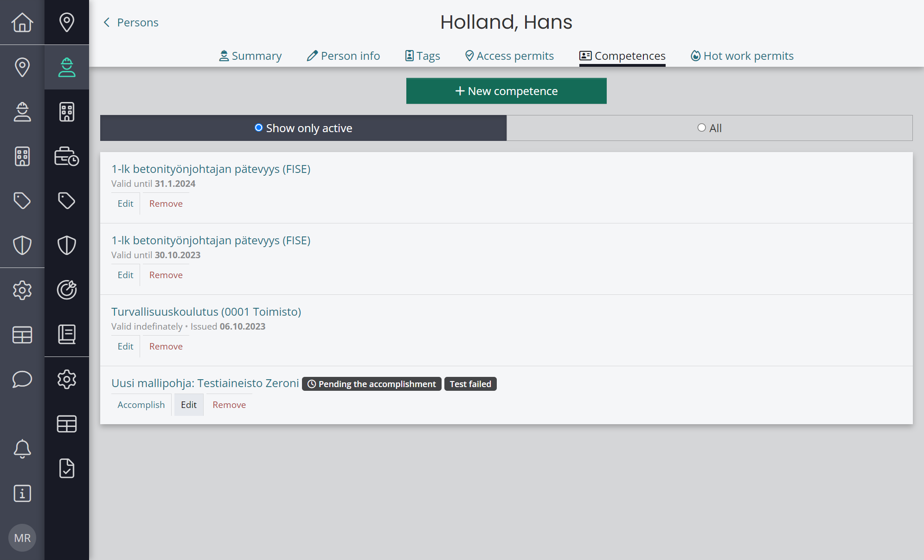
Task: Click Accomplish for Uusi mallipohja competence
Action: pyautogui.click(x=141, y=405)
